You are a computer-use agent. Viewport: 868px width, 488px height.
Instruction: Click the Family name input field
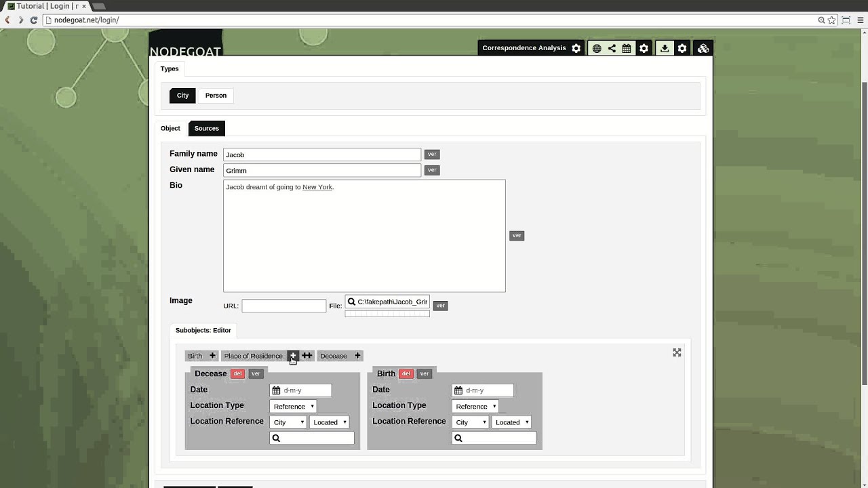pyautogui.click(x=322, y=155)
